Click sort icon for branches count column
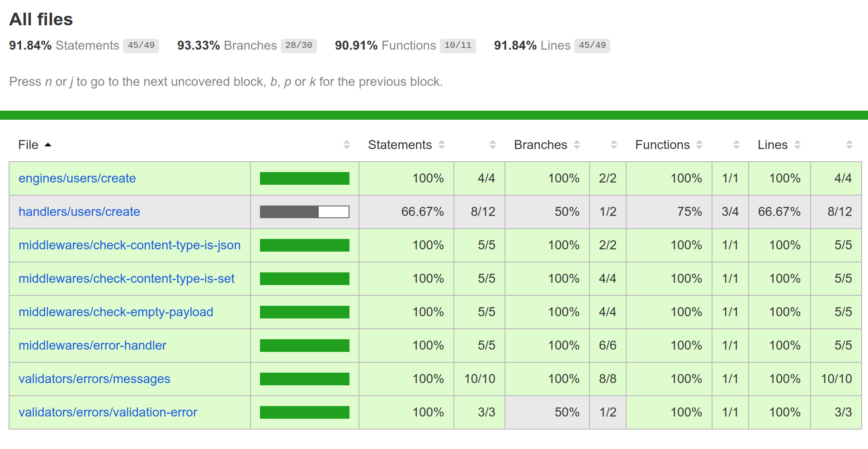 [x=614, y=145]
